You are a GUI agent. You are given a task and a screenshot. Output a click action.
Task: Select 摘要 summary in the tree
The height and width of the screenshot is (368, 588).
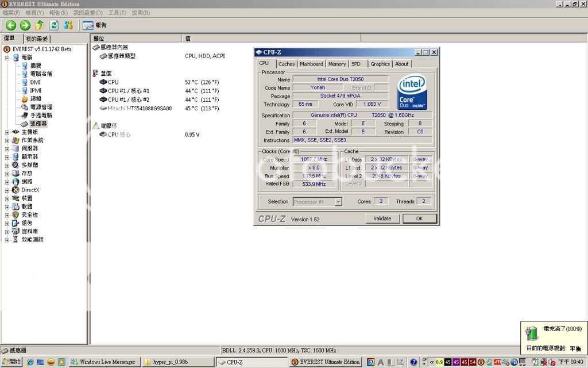(x=36, y=66)
